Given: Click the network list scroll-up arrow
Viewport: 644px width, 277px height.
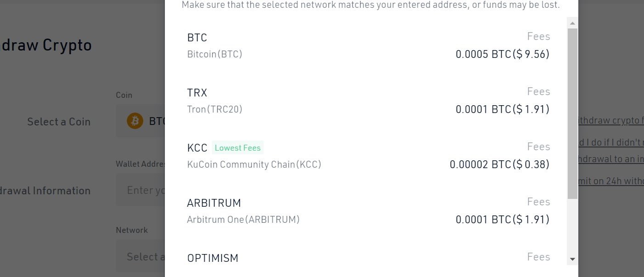Looking at the screenshot, I should pyautogui.click(x=572, y=23).
